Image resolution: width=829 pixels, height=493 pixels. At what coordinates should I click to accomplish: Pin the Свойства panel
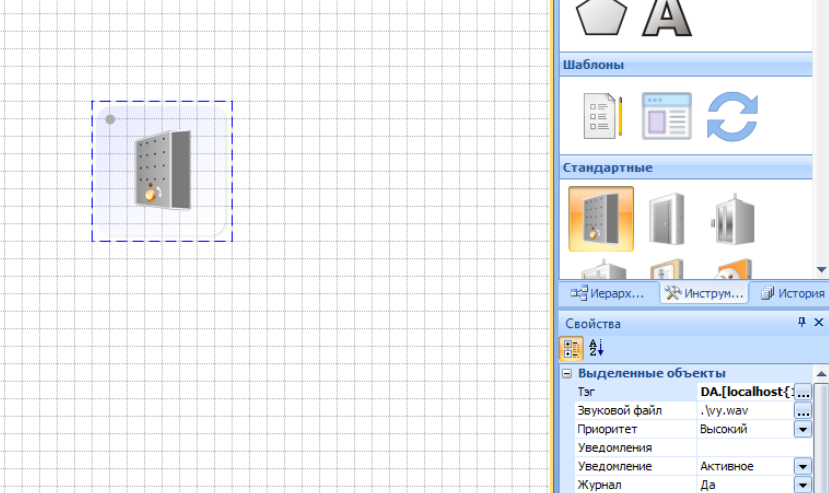point(801,323)
